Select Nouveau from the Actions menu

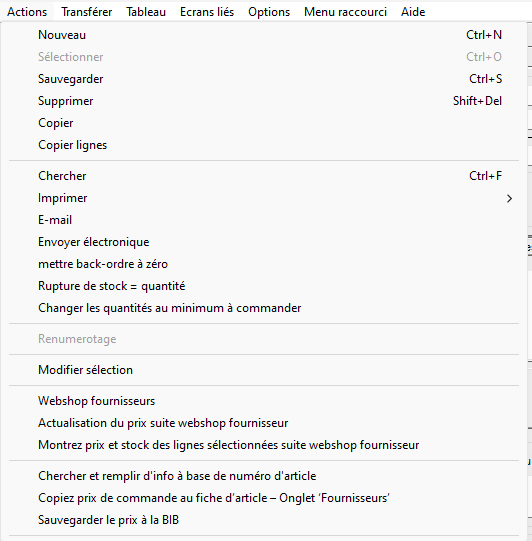click(x=264, y=35)
